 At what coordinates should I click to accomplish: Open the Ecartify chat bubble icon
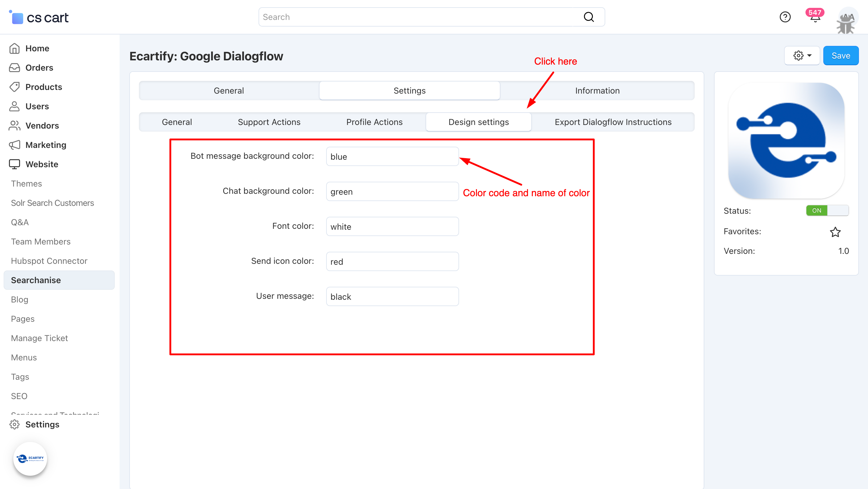[x=30, y=458]
